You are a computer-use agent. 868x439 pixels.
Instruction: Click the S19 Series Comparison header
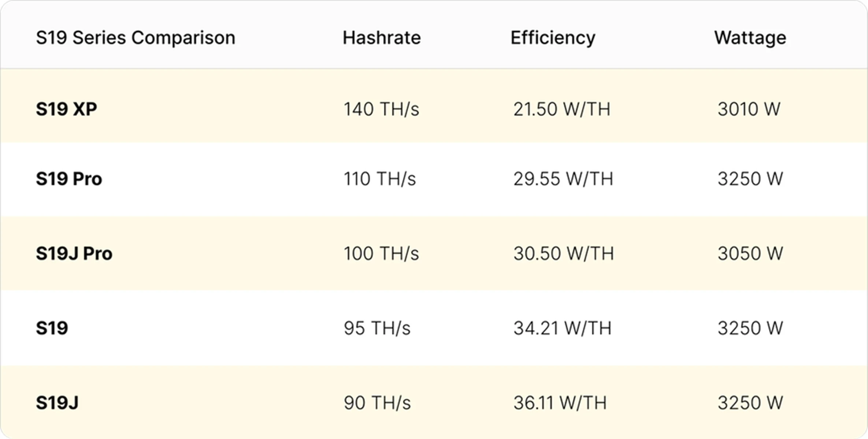point(136,38)
